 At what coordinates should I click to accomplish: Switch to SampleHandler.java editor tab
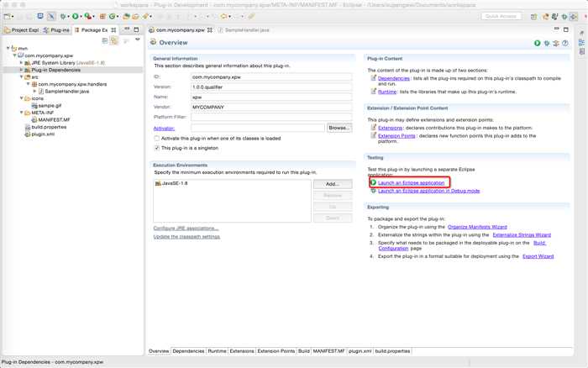(x=244, y=30)
